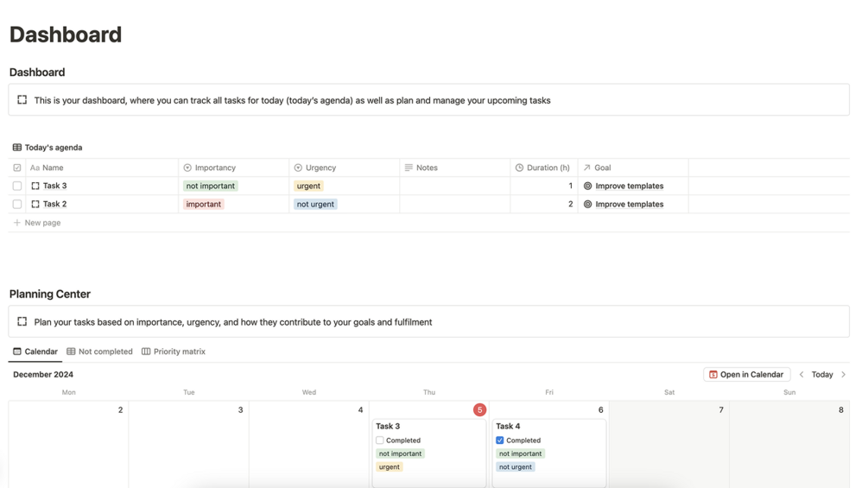Check the Task 2 row checkbox in agenda

click(17, 204)
